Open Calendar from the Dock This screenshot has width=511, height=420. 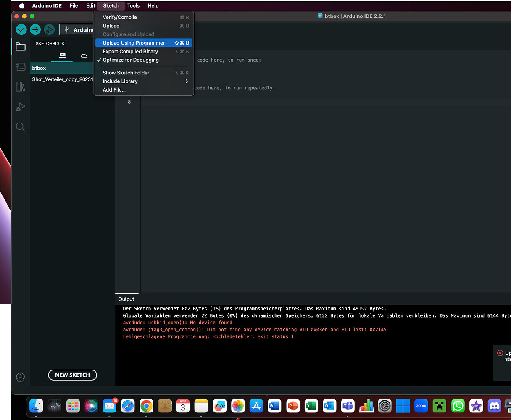pos(183,406)
